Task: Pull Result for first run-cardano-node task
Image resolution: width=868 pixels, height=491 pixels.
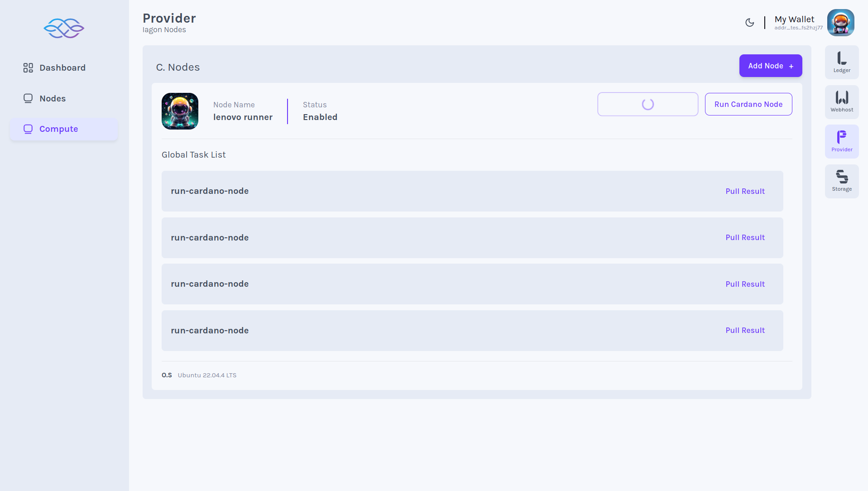Action: pyautogui.click(x=745, y=191)
